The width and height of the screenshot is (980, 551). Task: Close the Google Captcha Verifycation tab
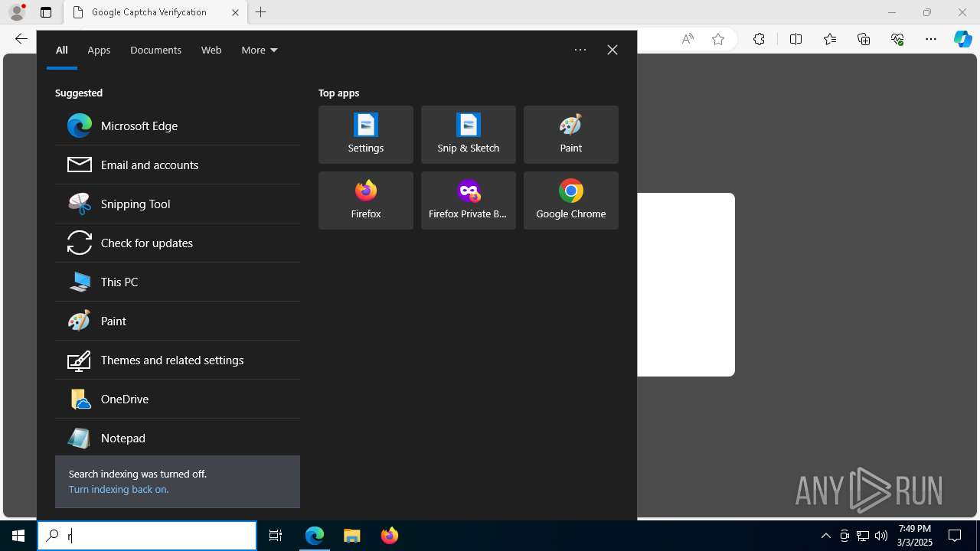point(235,12)
